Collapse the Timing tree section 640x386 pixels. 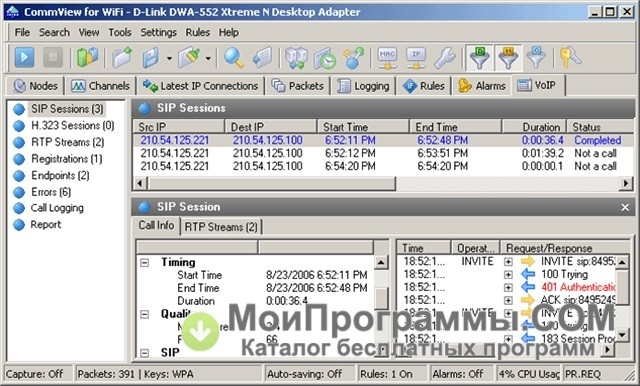(x=144, y=262)
